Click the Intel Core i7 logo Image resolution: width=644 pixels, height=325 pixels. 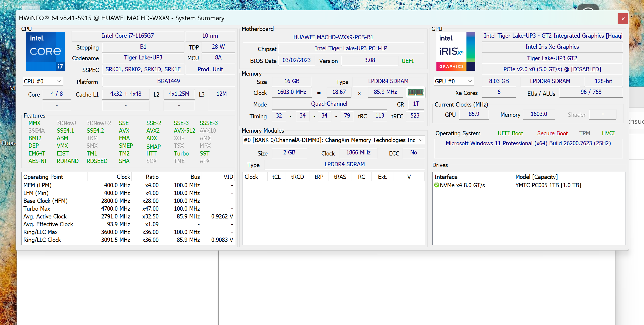(45, 51)
